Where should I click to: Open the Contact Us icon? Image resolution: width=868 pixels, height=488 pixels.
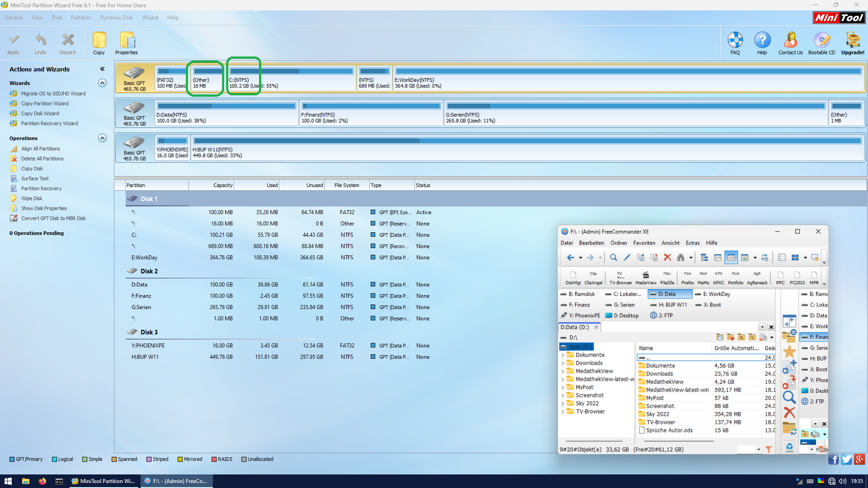790,41
